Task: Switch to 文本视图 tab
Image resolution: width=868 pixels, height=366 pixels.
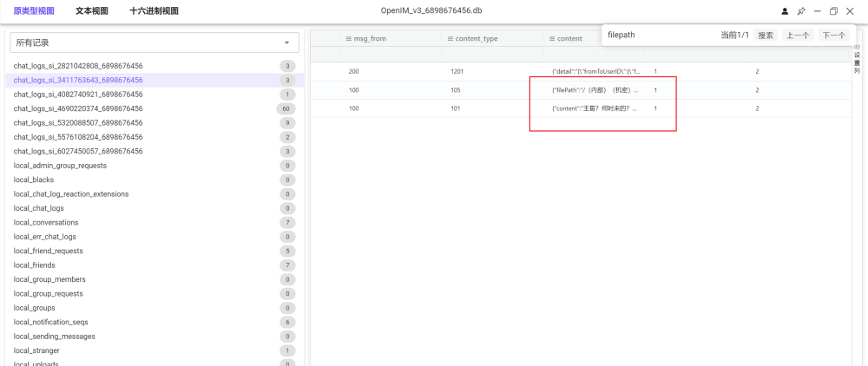Action: [91, 11]
